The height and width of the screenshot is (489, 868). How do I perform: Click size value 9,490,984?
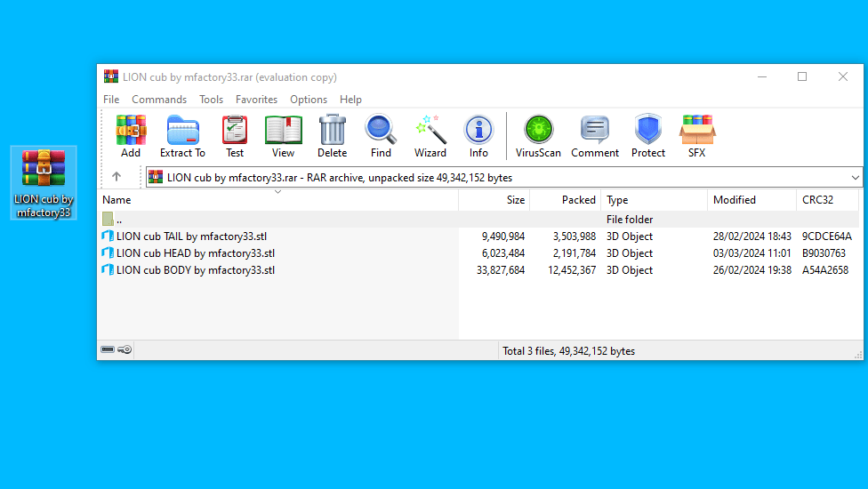[x=503, y=236]
